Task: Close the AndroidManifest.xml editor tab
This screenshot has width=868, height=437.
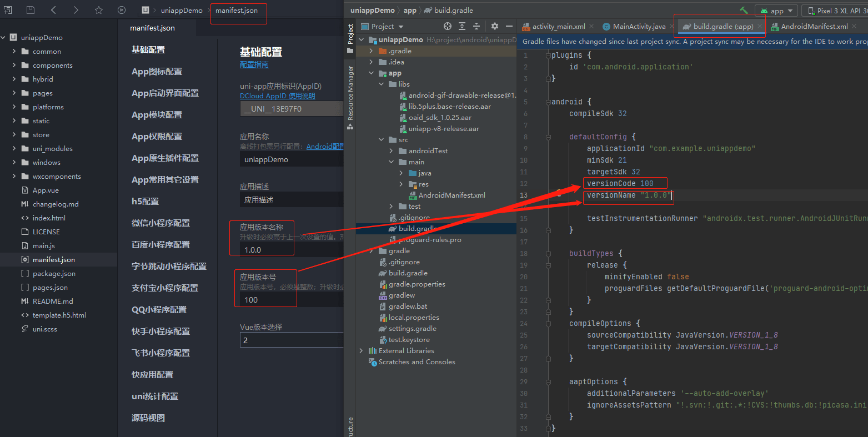Action: [x=855, y=26]
